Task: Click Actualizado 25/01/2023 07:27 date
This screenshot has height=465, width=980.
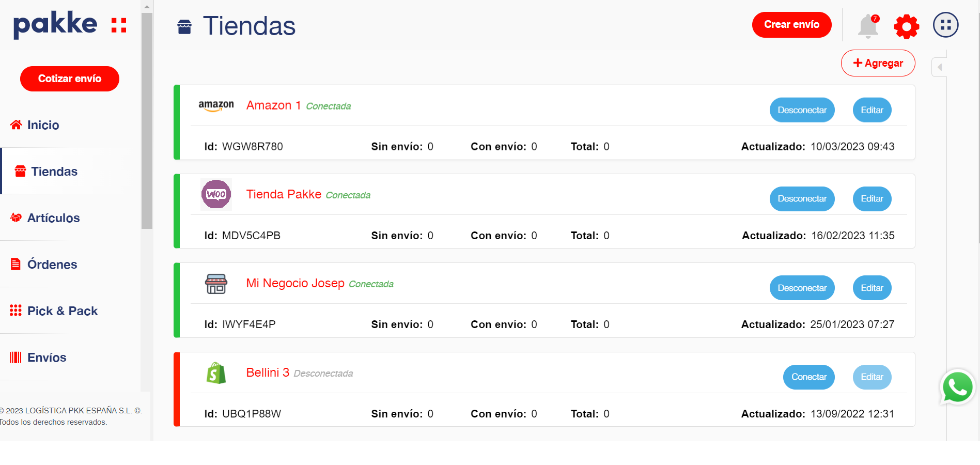Action: [818, 324]
